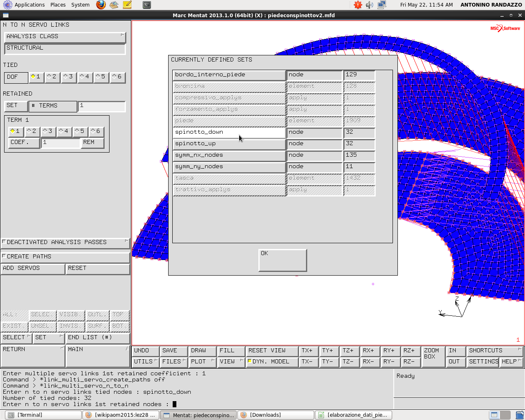This screenshot has height=420, width=525.
Task: Select tied DOF 4 radio button
Action: pos(85,77)
